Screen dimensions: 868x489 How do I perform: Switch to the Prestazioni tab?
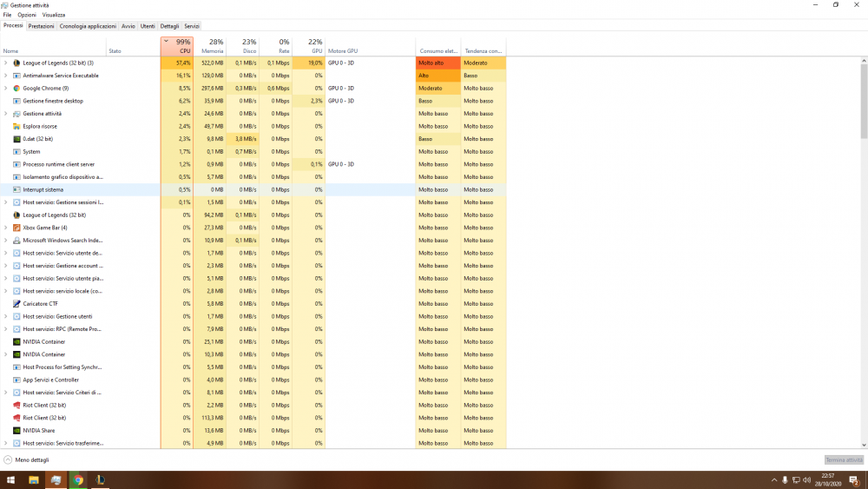pyautogui.click(x=42, y=26)
